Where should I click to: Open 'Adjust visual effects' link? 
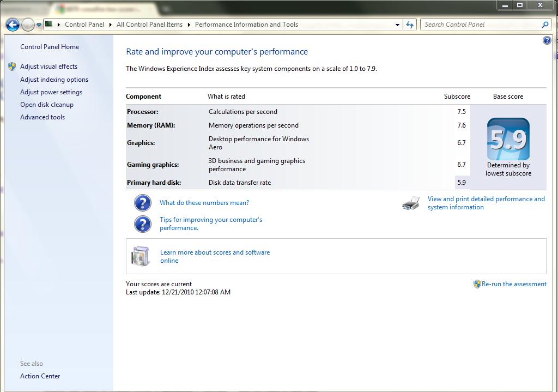pyautogui.click(x=48, y=67)
